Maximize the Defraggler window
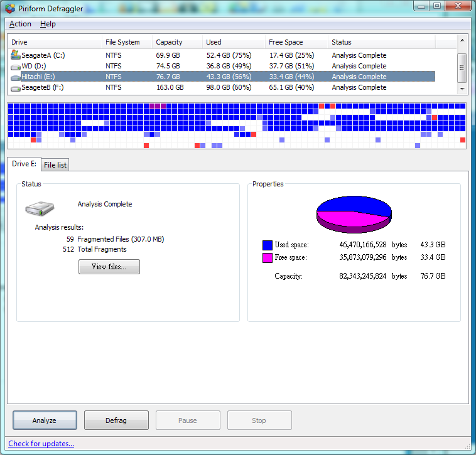 click(x=437, y=6)
